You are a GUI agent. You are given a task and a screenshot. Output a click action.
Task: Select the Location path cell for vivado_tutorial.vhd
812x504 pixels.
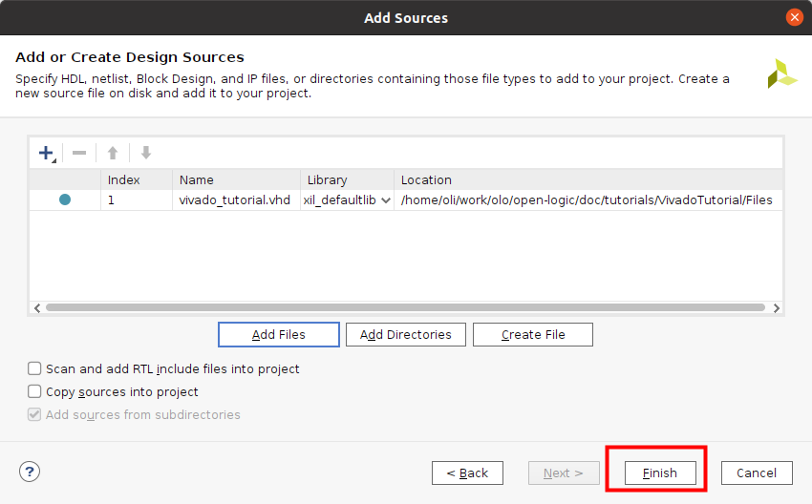[588, 200]
